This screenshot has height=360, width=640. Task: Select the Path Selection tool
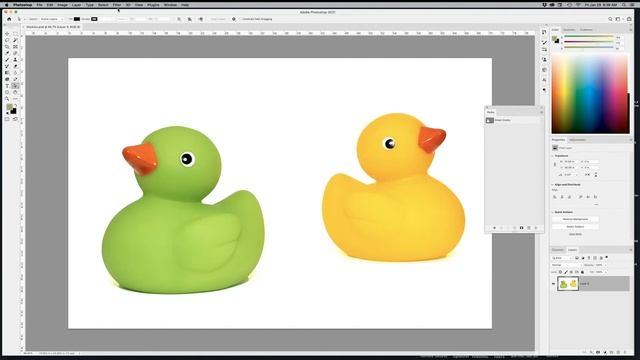15,86
